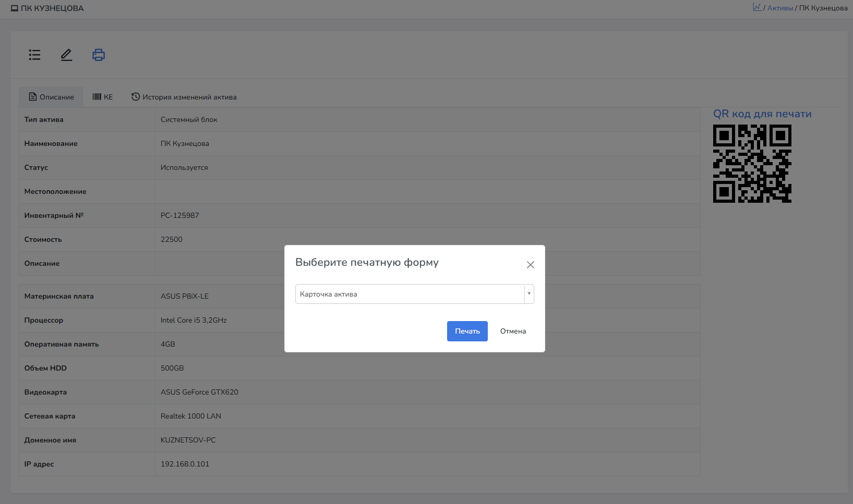Viewport: 853px width, 504px height.
Task: Click the barcode icon on КЕ tab
Action: [97, 97]
